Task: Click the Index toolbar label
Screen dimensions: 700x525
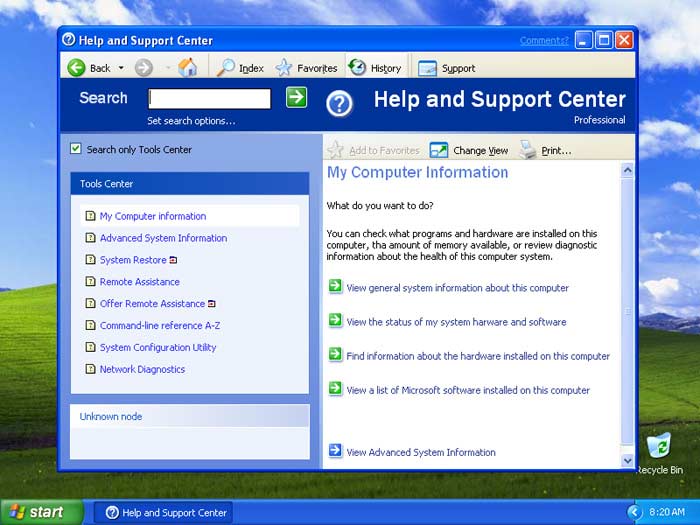Action: tap(251, 68)
